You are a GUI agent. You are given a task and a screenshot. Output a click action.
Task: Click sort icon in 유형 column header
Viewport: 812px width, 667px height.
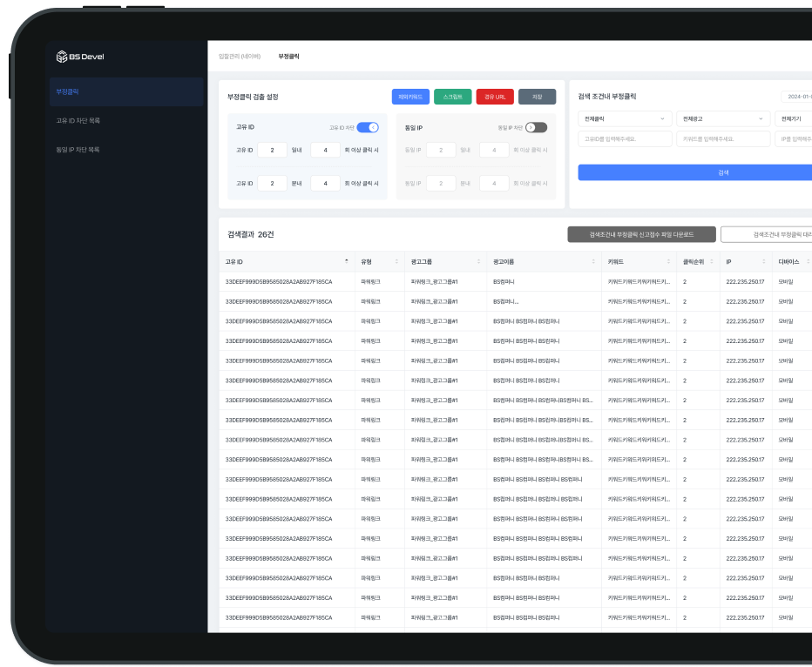click(396, 261)
